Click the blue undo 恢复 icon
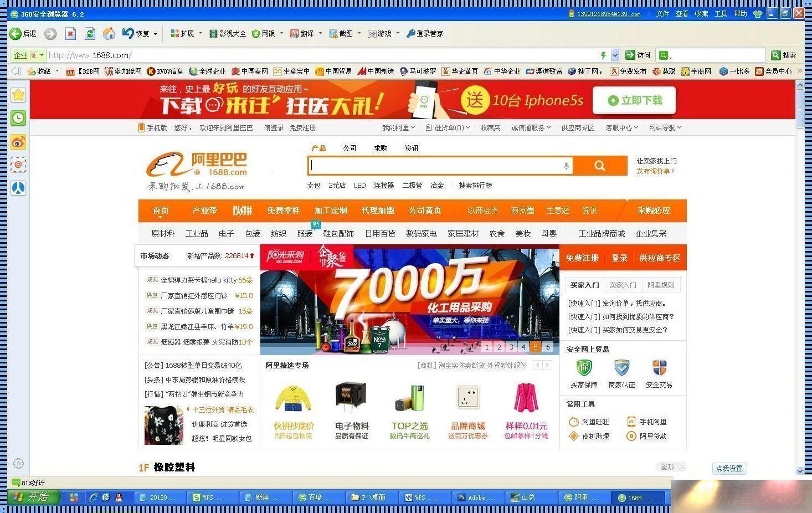The height and width of the screenshot is (513, 812). [128, 33]
